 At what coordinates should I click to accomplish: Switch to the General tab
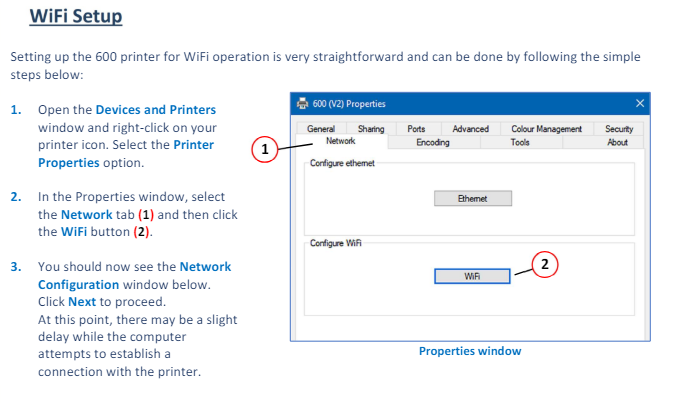coord(321,129)
